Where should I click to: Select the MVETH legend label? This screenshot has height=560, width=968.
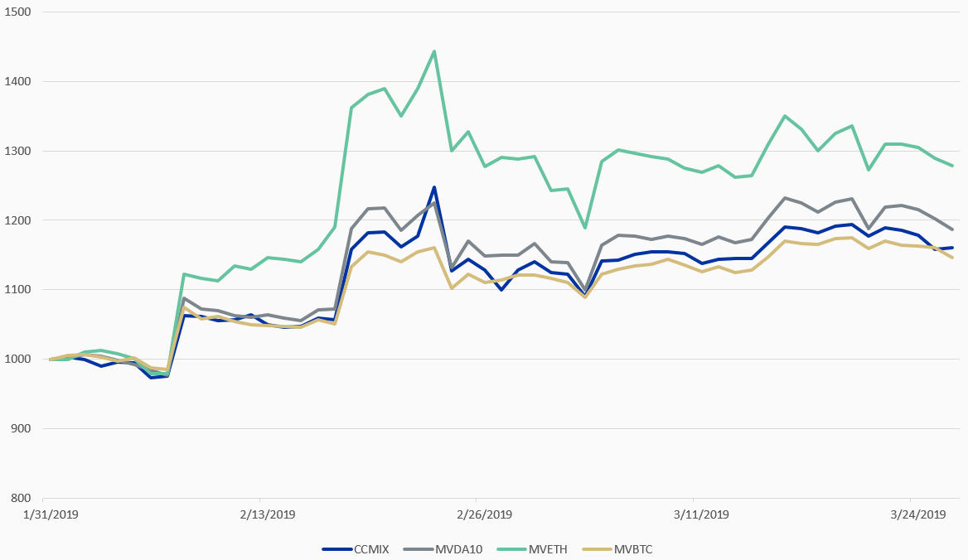pos(547,548)
